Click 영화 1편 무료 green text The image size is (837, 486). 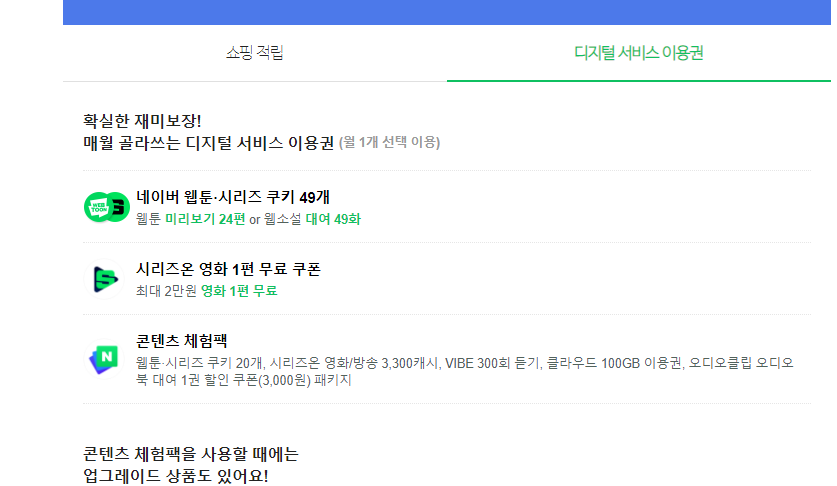click(x=239, y=291)
